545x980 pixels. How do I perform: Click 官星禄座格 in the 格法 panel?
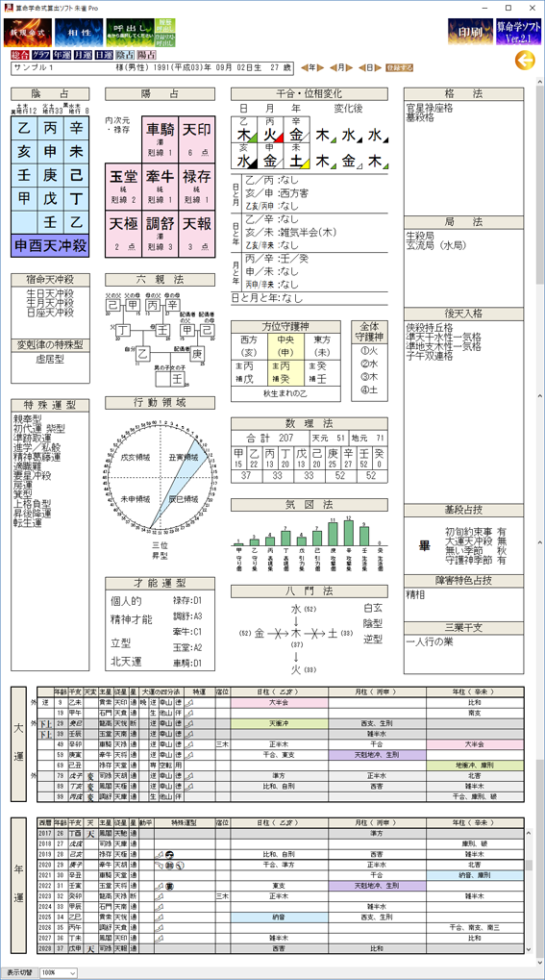click(430, 108)
